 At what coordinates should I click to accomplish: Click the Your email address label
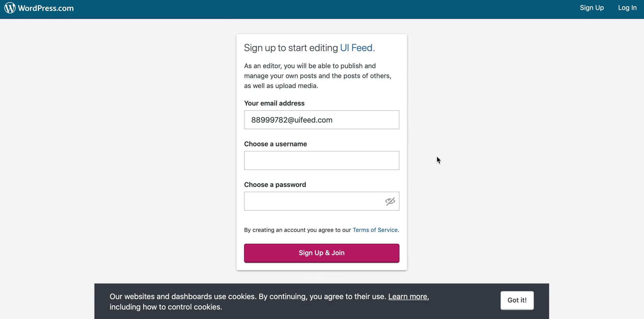pyautogui.click(x=274, y=103)
